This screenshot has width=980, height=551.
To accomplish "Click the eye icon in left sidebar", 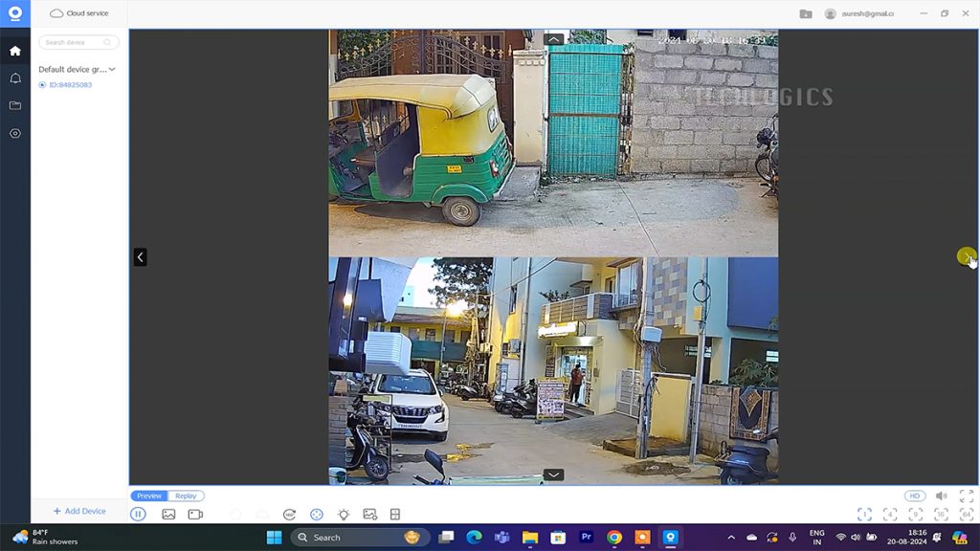I will tap(15, 133).
